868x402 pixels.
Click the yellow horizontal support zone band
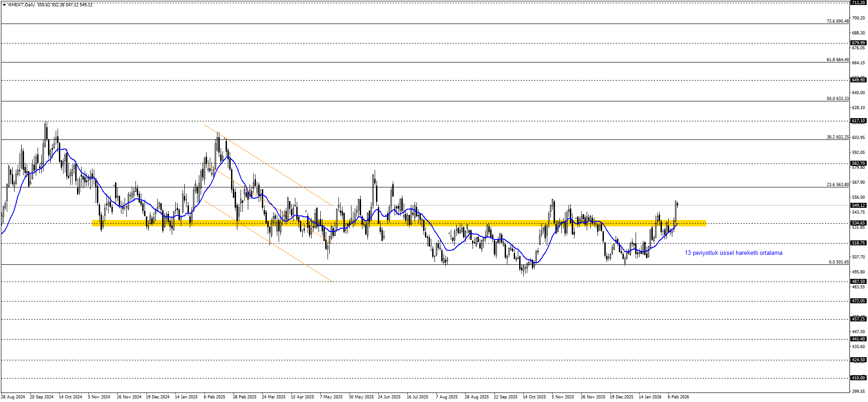click(399, 223)
